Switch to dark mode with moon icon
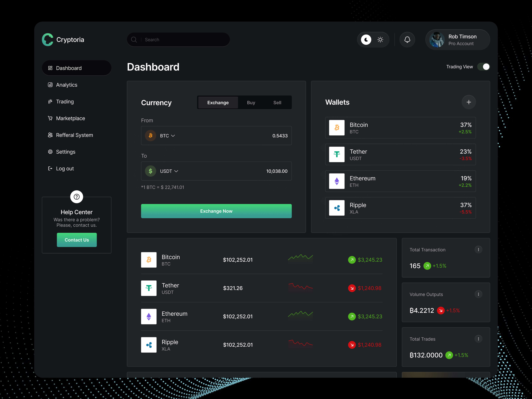Viewport: 532px width, 399px height. [366, 40]
